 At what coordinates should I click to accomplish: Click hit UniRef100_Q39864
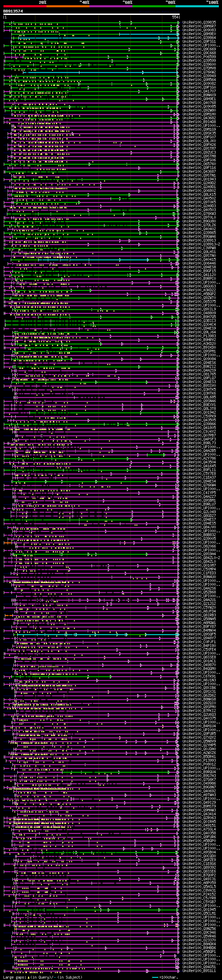pyautogui.click(x=199, y=38)
